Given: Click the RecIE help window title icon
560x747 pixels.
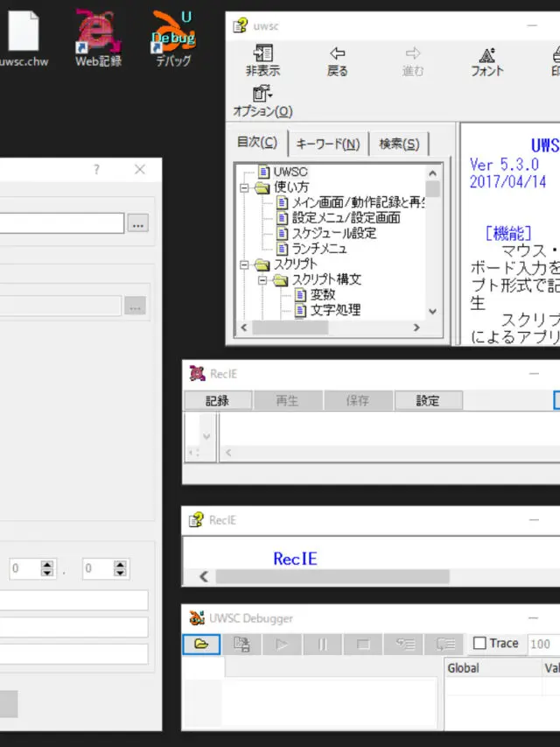Looking at the screenshot, I should [x=196, y=520].
